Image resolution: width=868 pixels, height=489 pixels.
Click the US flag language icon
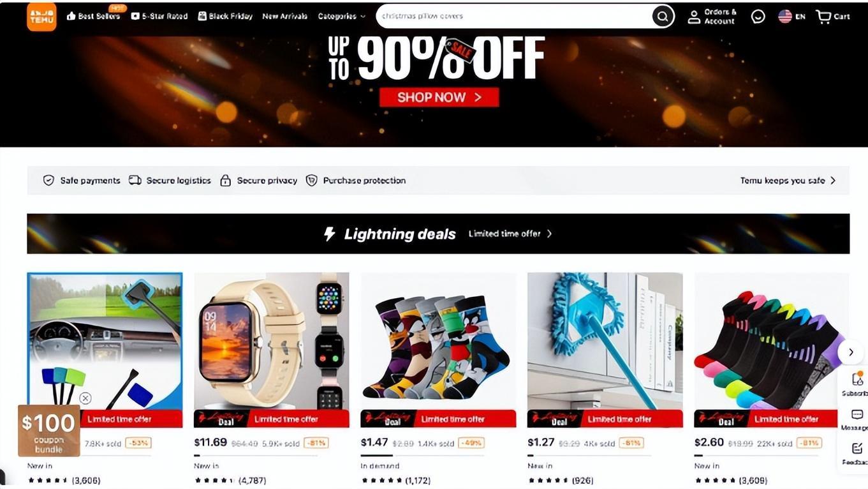pyautogui.click(x=785, y=17)
